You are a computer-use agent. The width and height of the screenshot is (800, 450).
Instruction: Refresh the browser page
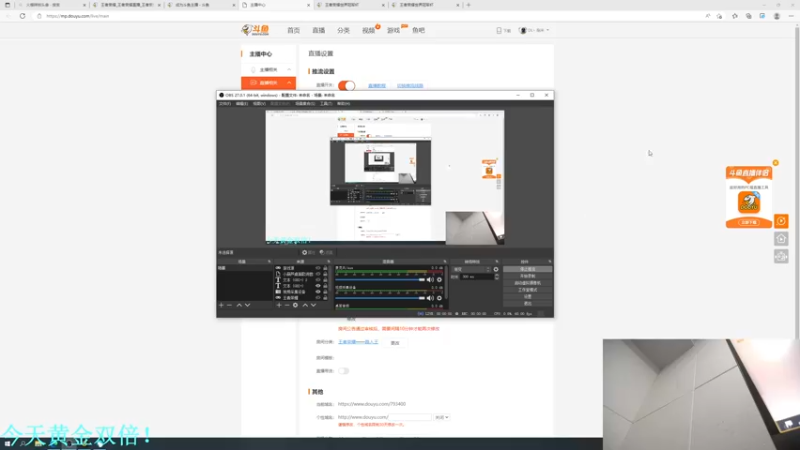pyautogui.click(x=22, y=16)
